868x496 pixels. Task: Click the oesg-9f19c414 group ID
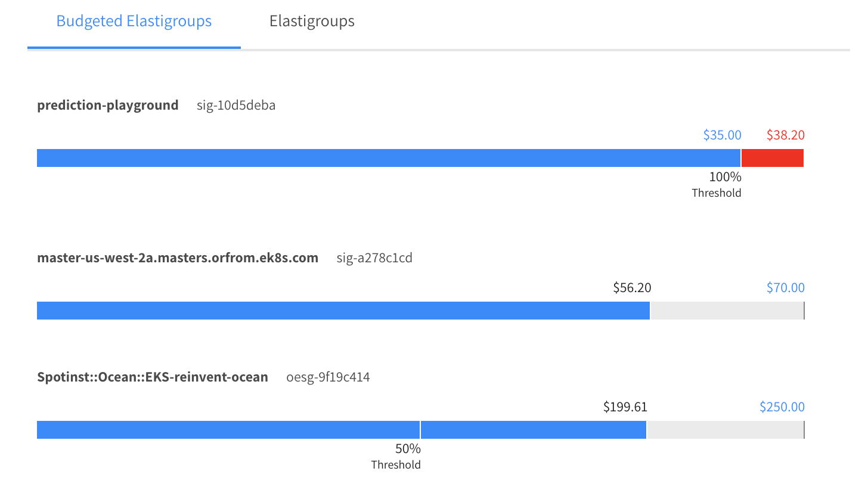(x=328, y=377)
